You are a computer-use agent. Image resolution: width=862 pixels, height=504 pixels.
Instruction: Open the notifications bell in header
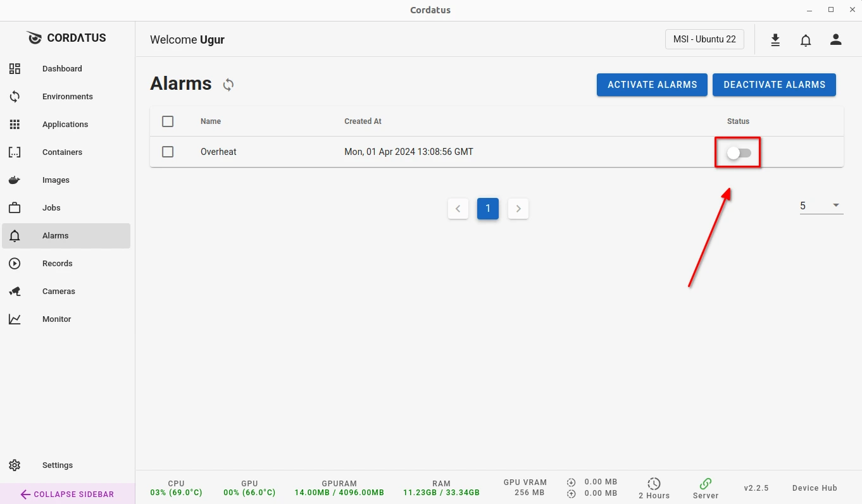point(806,40)
